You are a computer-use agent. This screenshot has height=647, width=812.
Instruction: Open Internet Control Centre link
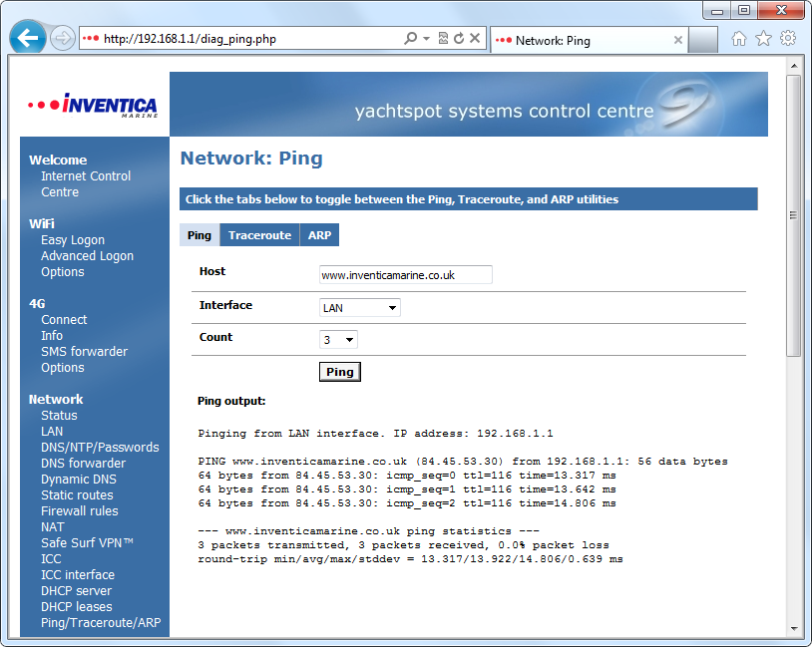point(86,183)
